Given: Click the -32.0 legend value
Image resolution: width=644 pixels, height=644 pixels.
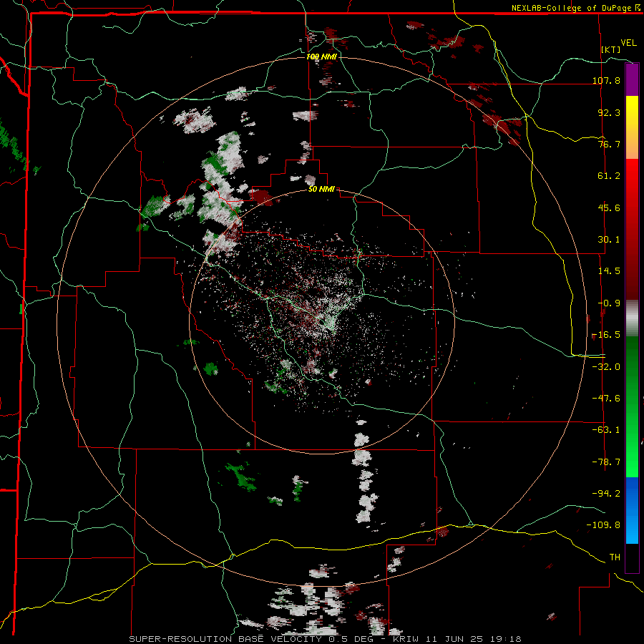Looking at the screenshot, I should point(606,367).
